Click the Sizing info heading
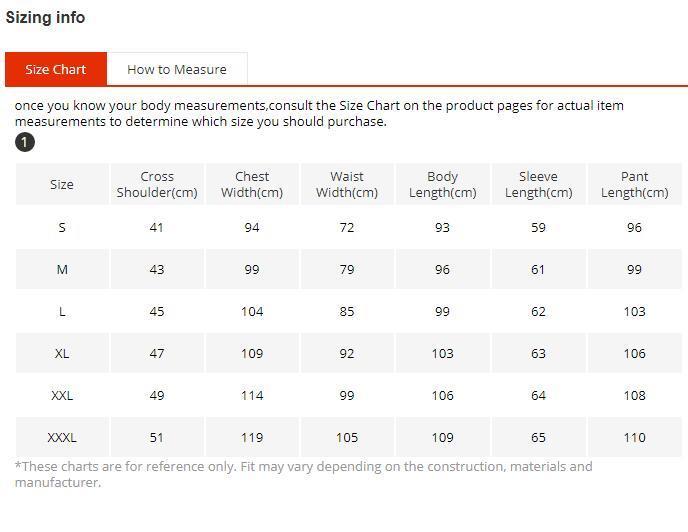 coord(45,17)
